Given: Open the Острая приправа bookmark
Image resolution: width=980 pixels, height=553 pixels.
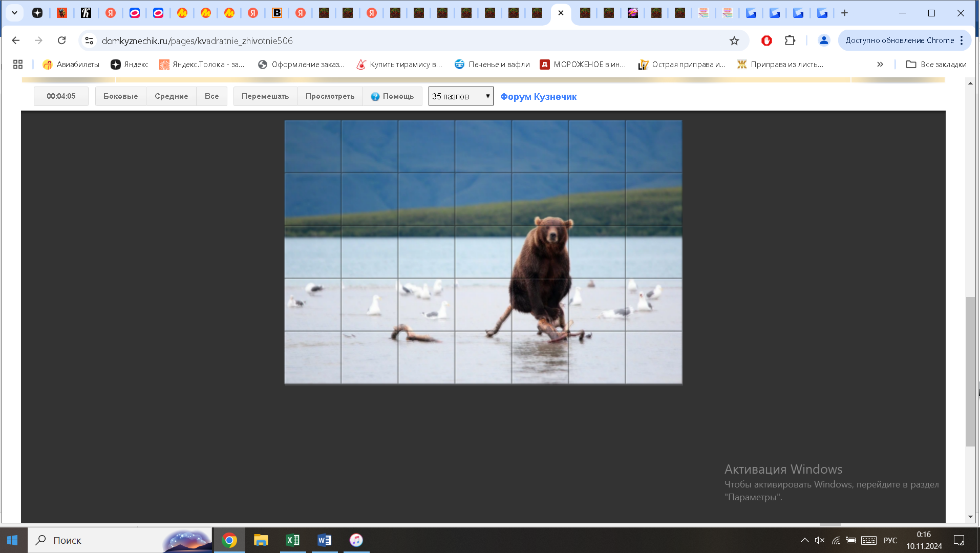Looking at the screenshot, I should (681, 65).
